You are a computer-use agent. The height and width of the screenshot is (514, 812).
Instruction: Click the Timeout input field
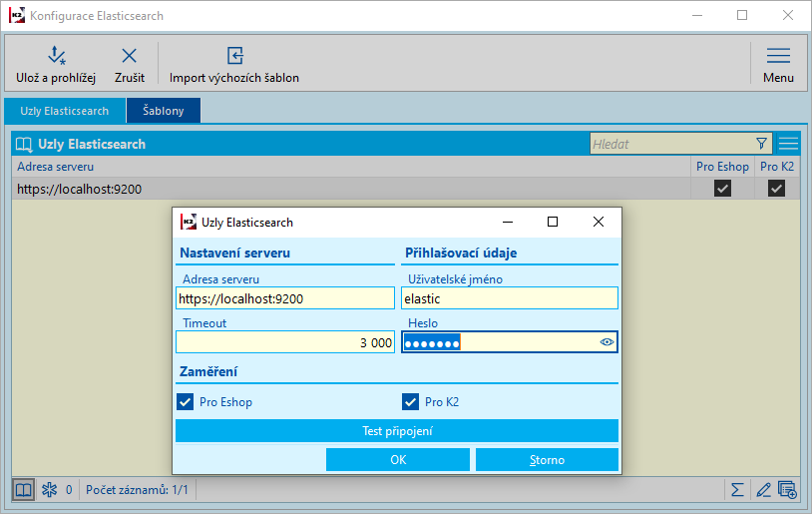pyautogui.click(x=285, y=342)
